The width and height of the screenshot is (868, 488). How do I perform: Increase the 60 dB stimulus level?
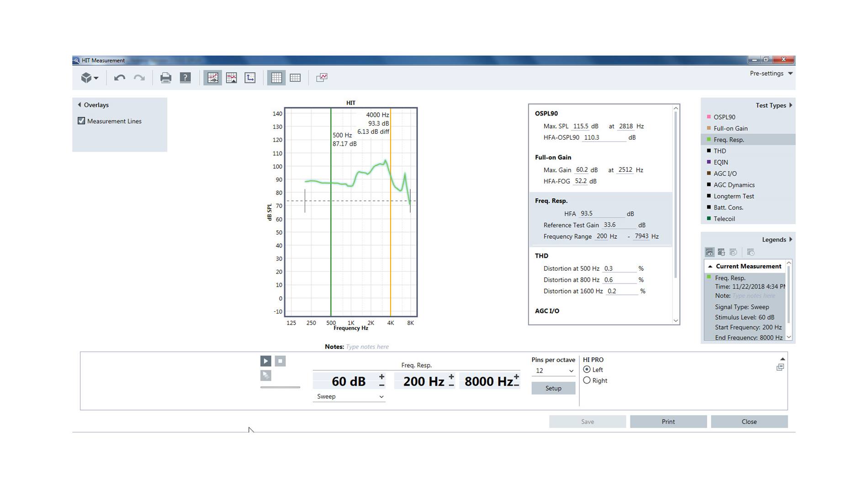click(381, 377)
